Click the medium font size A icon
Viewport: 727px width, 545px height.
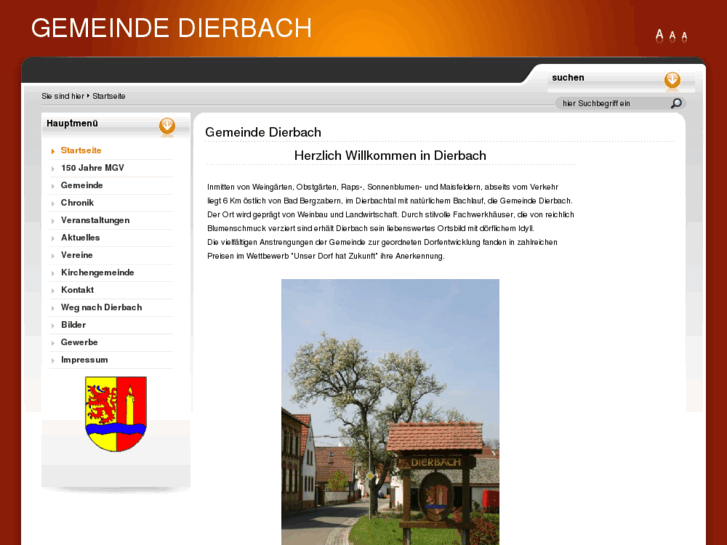pos(672,37)
